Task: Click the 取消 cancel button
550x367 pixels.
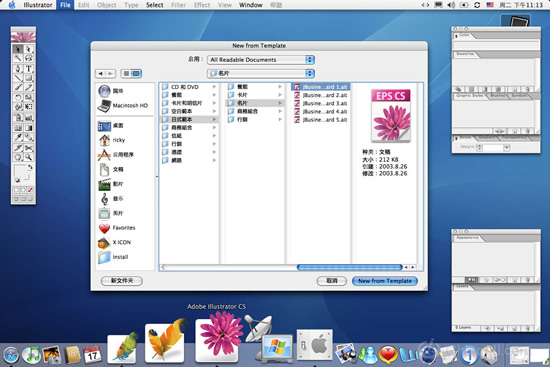Action: (332, 281)
